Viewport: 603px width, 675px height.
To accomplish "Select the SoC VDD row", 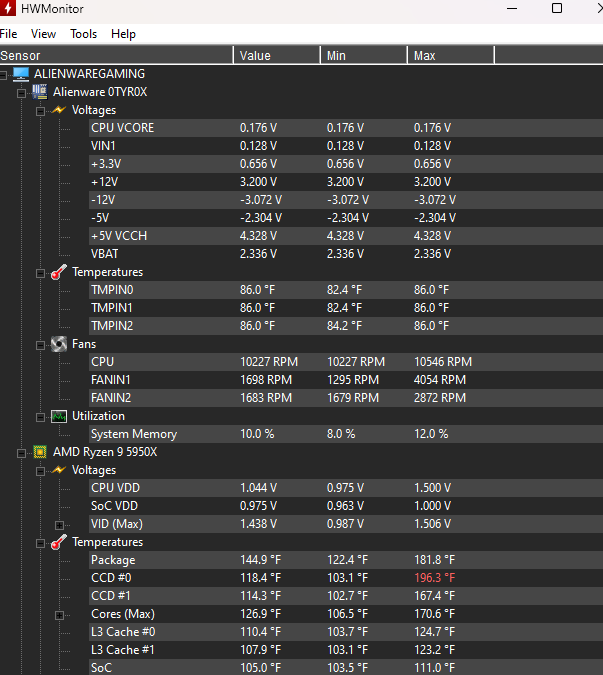I will click(346, 506).
